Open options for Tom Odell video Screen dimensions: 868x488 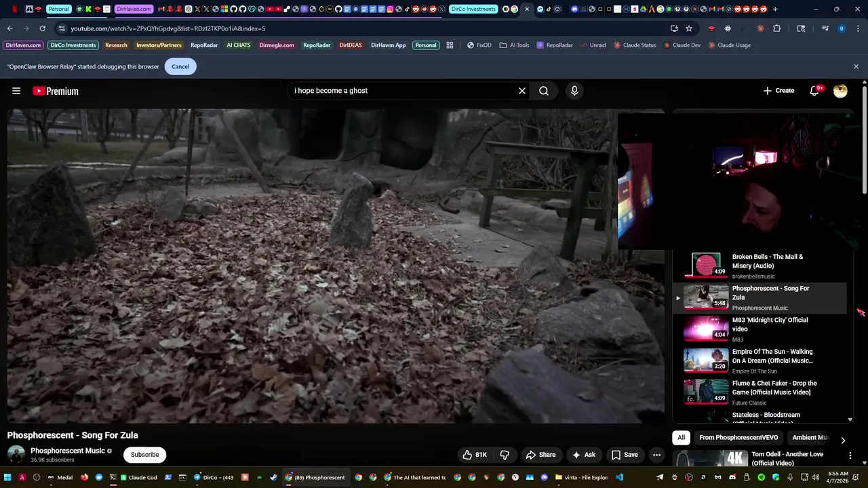click(850, 455)
